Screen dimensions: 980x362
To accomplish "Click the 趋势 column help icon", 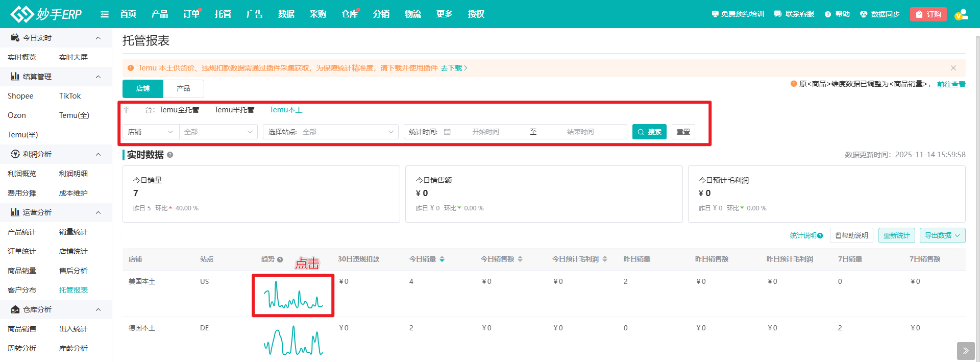I will (x=280, y=259).
